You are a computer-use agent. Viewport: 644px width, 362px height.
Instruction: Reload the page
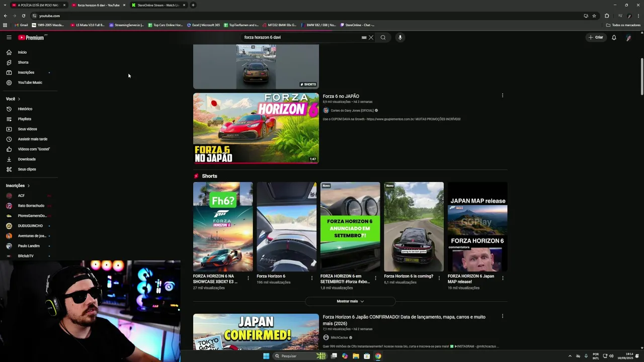point(24,16)
